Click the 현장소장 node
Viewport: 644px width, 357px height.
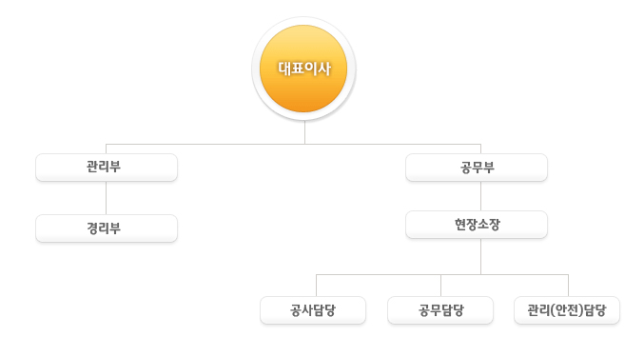tap(477, 225)
